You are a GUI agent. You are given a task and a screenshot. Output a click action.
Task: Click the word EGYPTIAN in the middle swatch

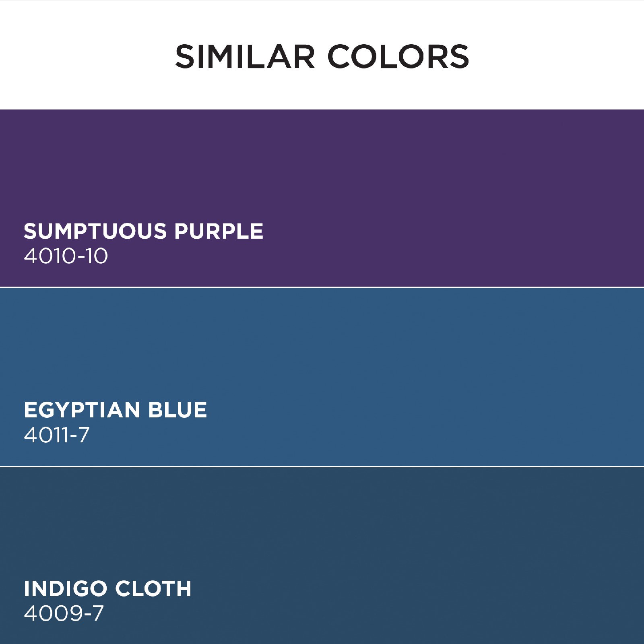pos(80,410)
